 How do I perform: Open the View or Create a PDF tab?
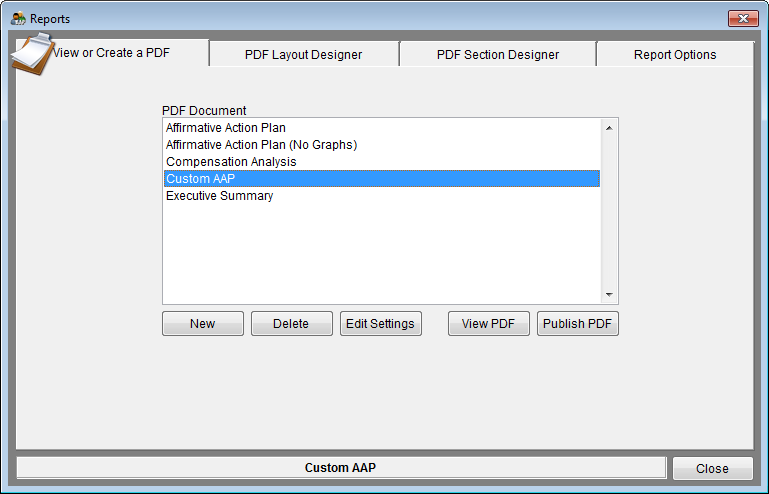[x=112, y=52]
